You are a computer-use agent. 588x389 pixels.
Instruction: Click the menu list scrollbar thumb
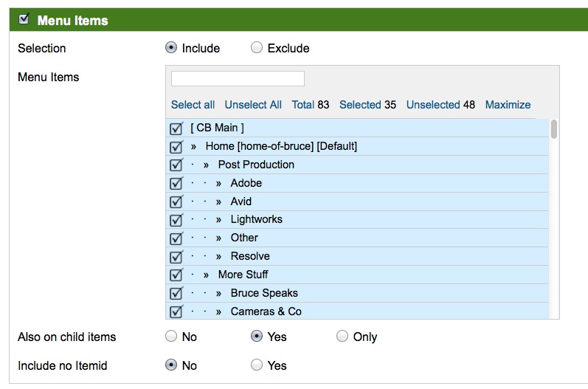tap(554, 129)
